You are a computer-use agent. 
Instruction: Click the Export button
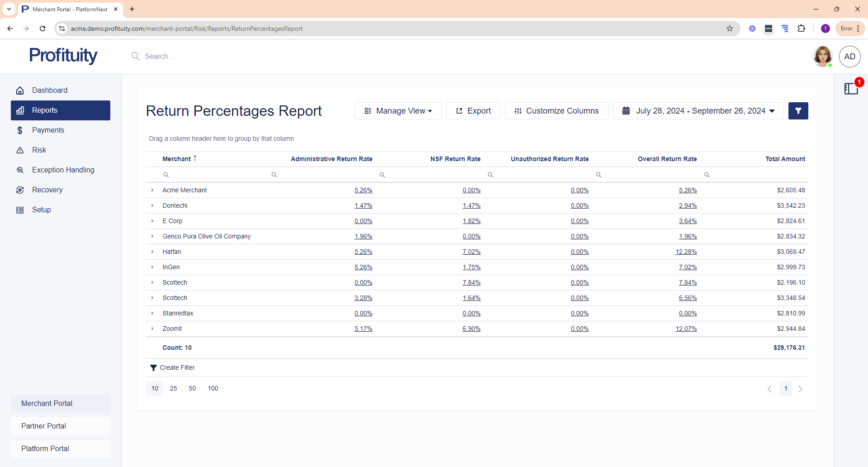pyautogui.click(x=473, y=111)
